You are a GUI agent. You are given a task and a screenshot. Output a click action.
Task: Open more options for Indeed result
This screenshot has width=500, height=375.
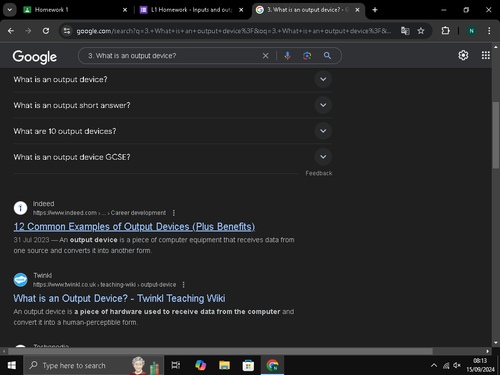[x=174, y=213]
